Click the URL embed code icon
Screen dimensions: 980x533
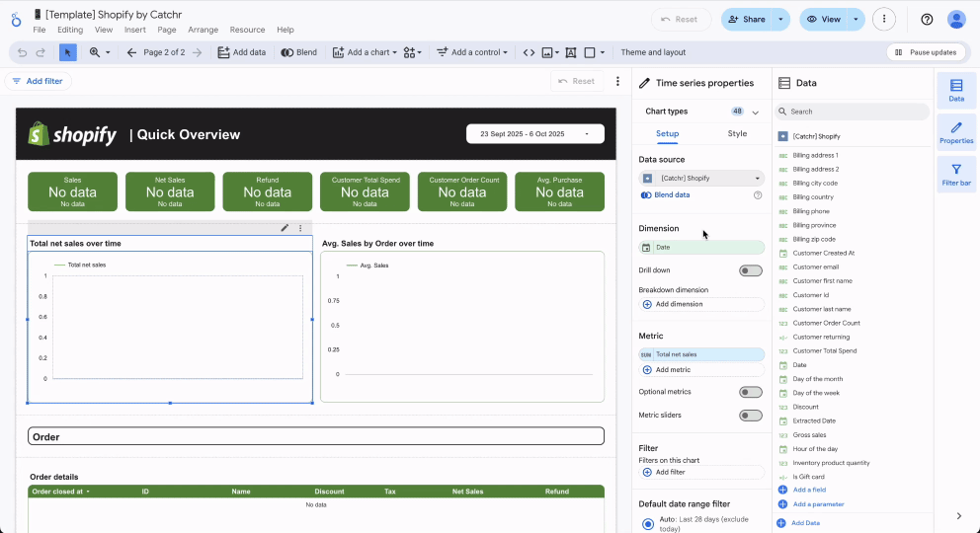click(529, 52)
